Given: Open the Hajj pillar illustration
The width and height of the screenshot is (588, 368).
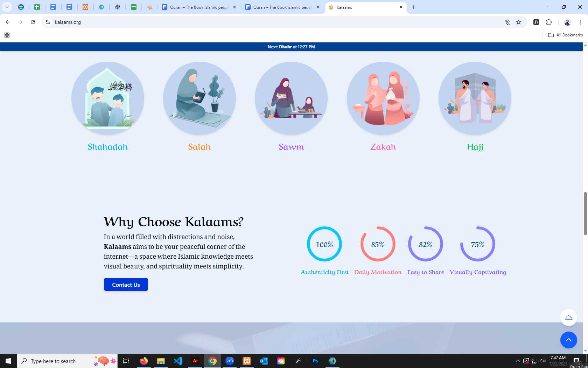Looking at the screenshot, I should coord(475,98).
